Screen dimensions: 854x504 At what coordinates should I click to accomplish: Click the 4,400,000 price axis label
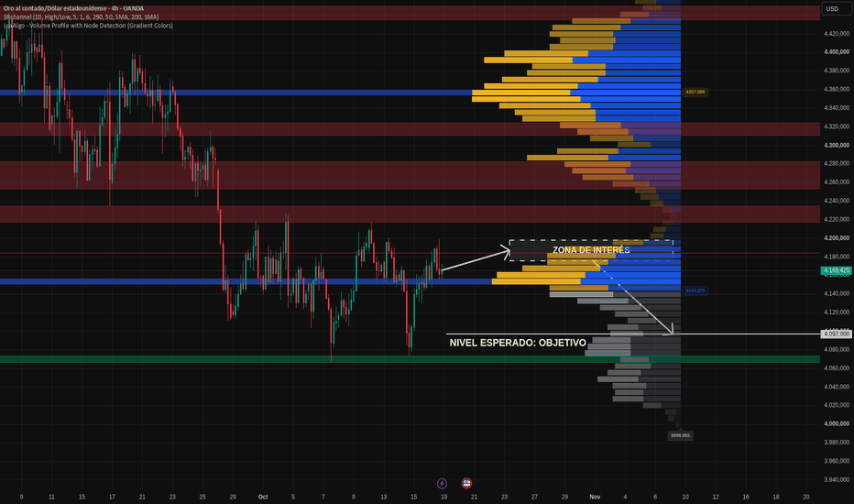pyautogui.click(x=837, y=52)
